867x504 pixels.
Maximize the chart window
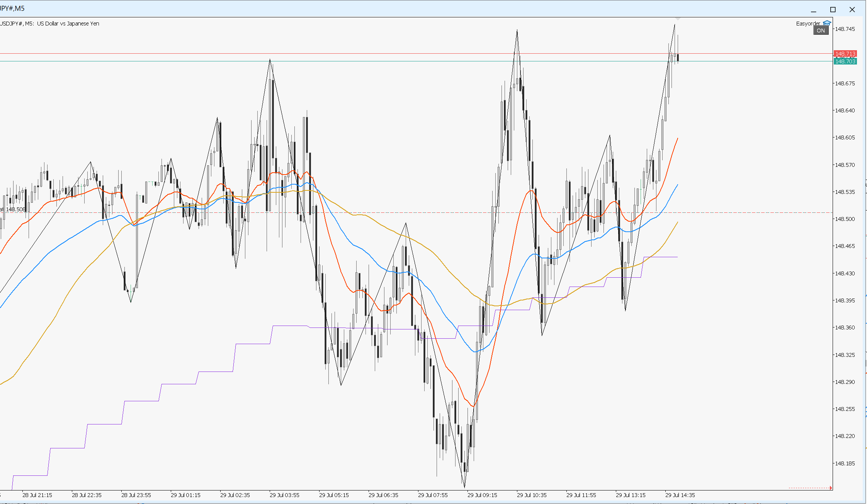point(833,10)
